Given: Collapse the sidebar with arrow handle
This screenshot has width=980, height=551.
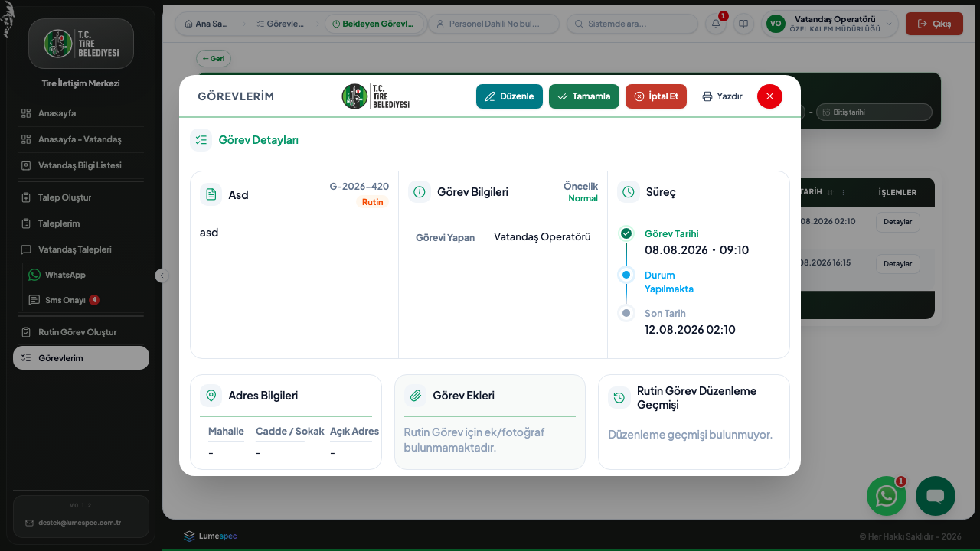Looking at the screenshot, I should 162,275.
